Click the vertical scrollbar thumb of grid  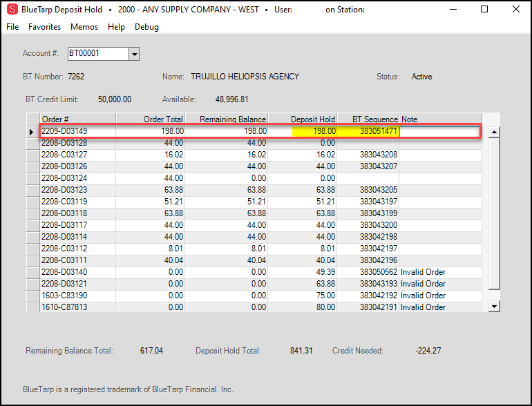pyautogui.click(x=494, y=213)
